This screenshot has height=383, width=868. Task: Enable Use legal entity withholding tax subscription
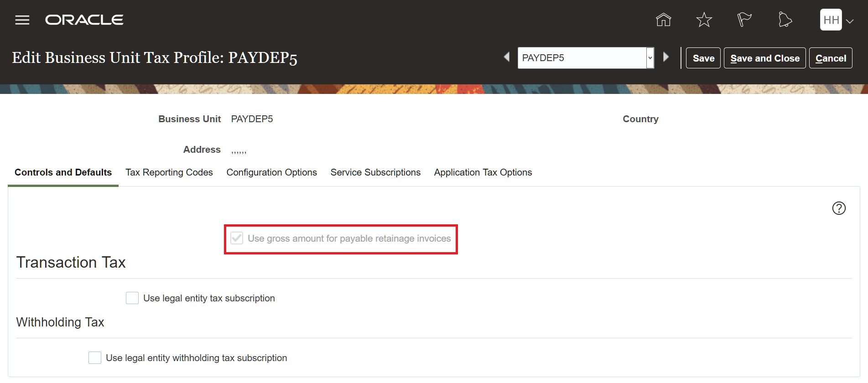tap(95, 358)
